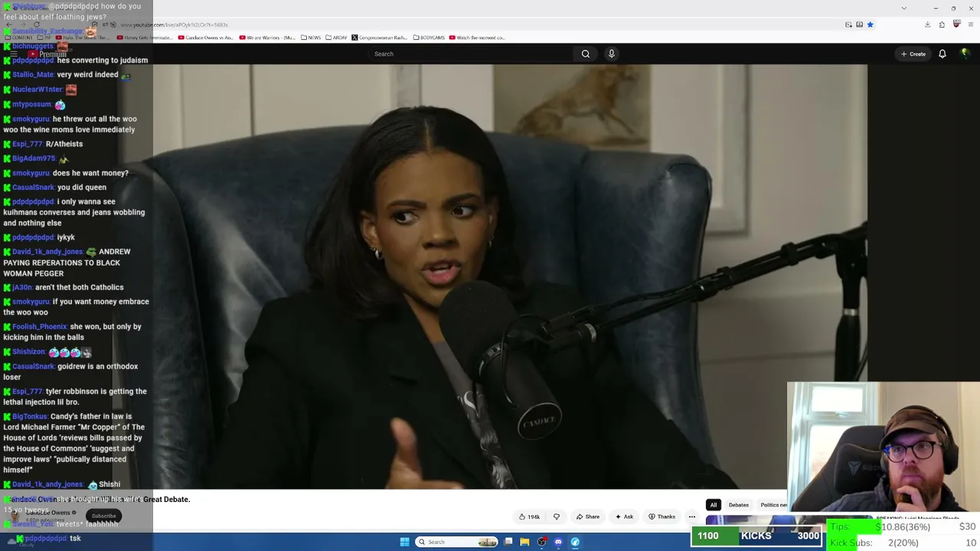This screenshot has width=980, height=551.
Task: Click chat username NuclearW1nter
Action: [x=37, y=90]
